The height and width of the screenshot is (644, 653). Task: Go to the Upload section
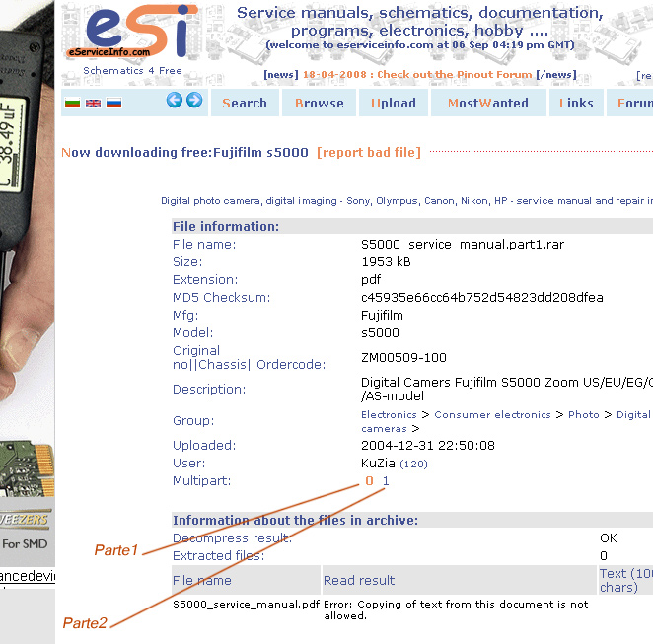point(394,103)
